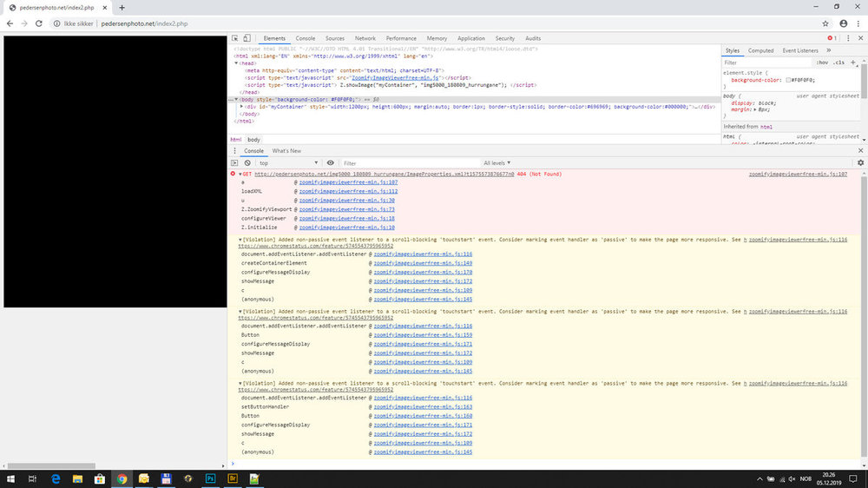Toggle the .cls element classes panel
Screen dimensions: 868x488
839,63
